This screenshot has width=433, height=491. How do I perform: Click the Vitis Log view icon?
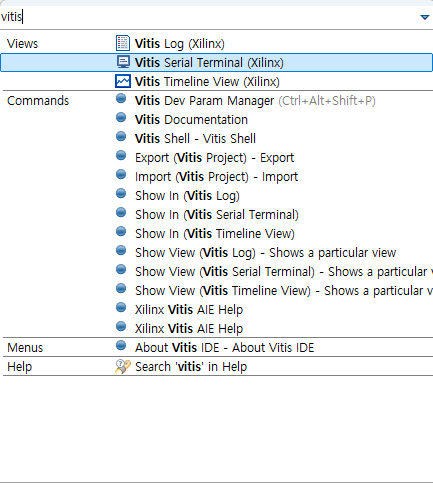[123, 43]
